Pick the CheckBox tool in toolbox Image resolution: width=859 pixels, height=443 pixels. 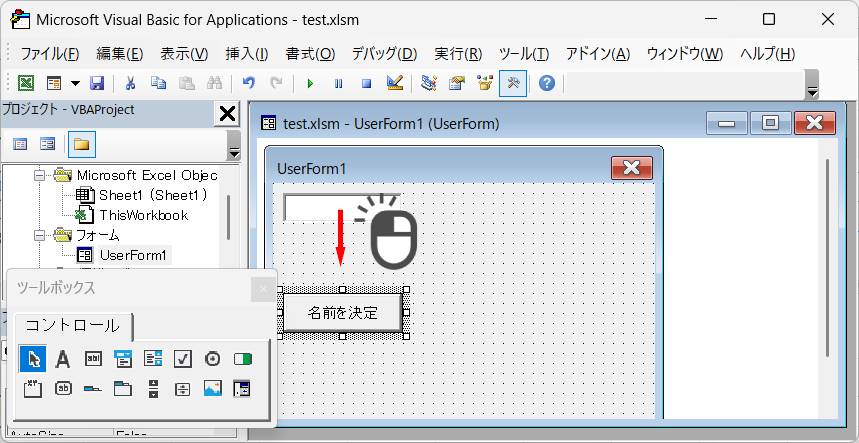tap(182, 359)
